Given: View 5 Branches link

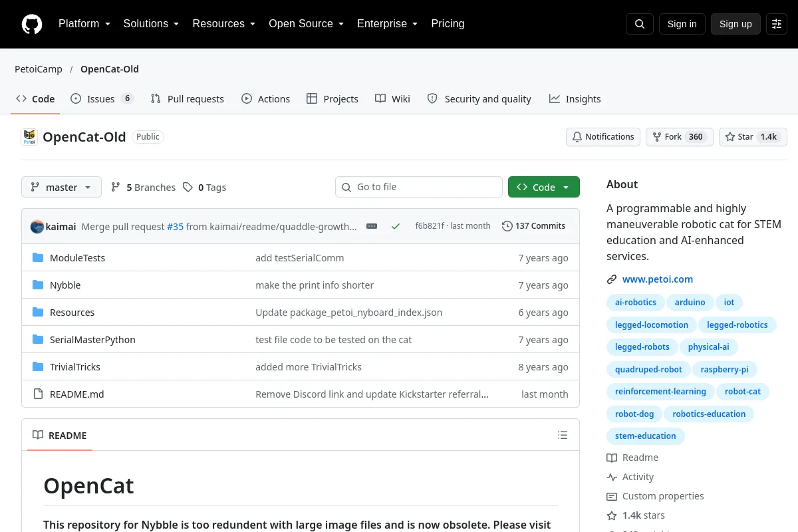Looking at the screenshot, I should pos(143,188).
